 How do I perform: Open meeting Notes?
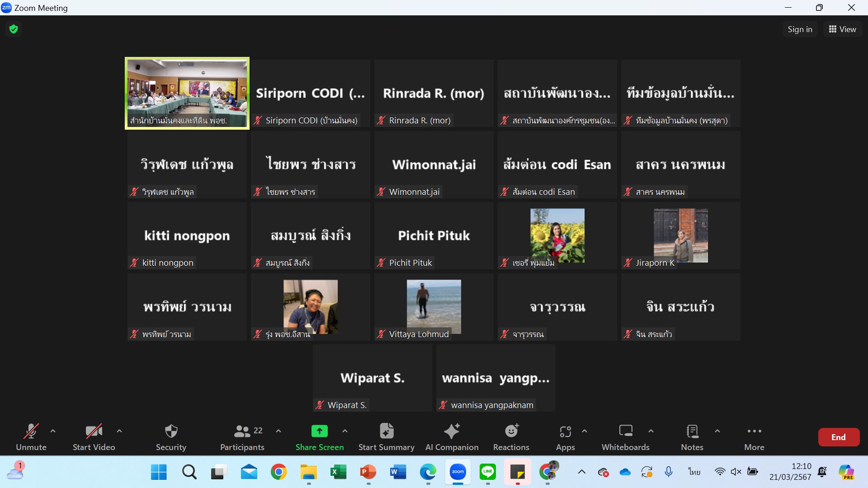tap(692, 436)
